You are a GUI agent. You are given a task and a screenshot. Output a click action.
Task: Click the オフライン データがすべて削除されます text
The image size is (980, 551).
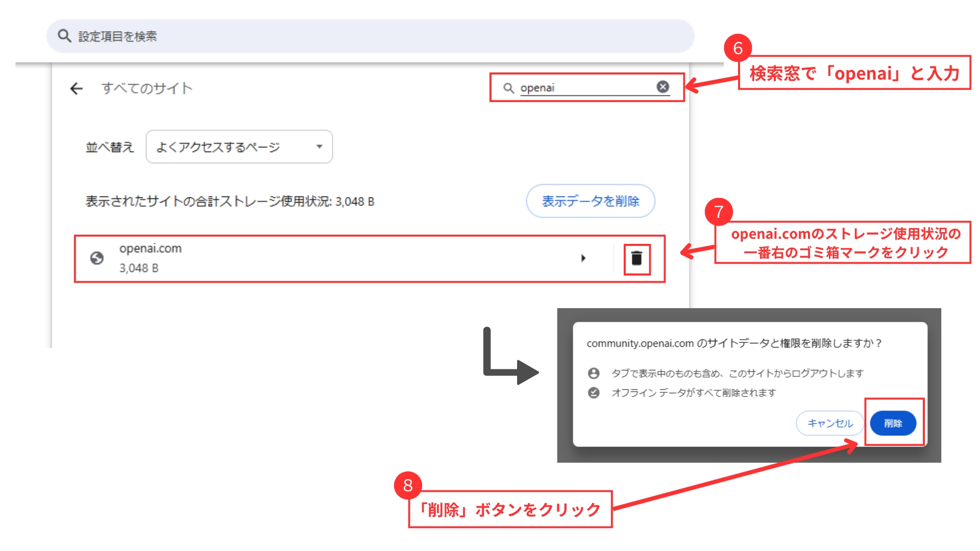click(x=694, y=393)
